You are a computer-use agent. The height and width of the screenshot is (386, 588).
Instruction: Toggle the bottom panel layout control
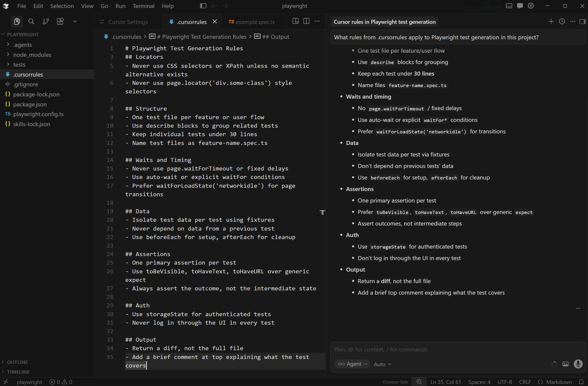click(509, 6)
